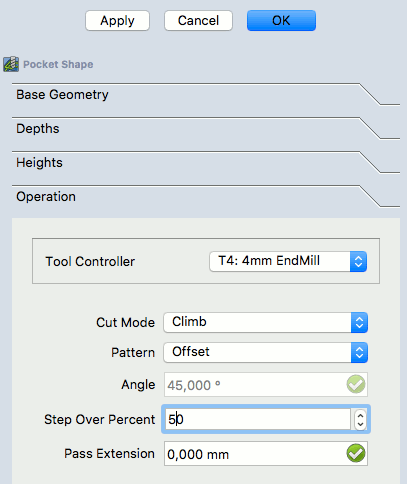
Task: Open the Tool Controller dropdown arrows
Action: click(x=358, y=261)
